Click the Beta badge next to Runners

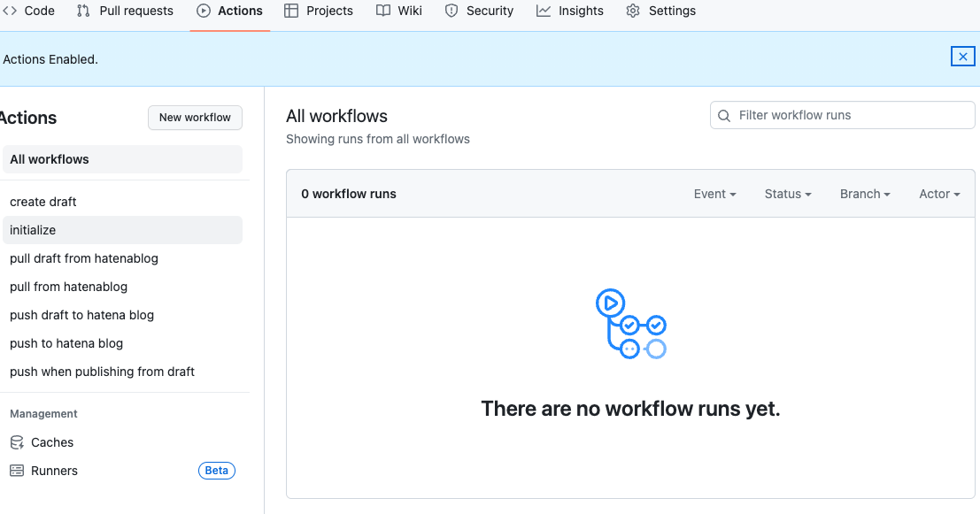pos(216,471)
